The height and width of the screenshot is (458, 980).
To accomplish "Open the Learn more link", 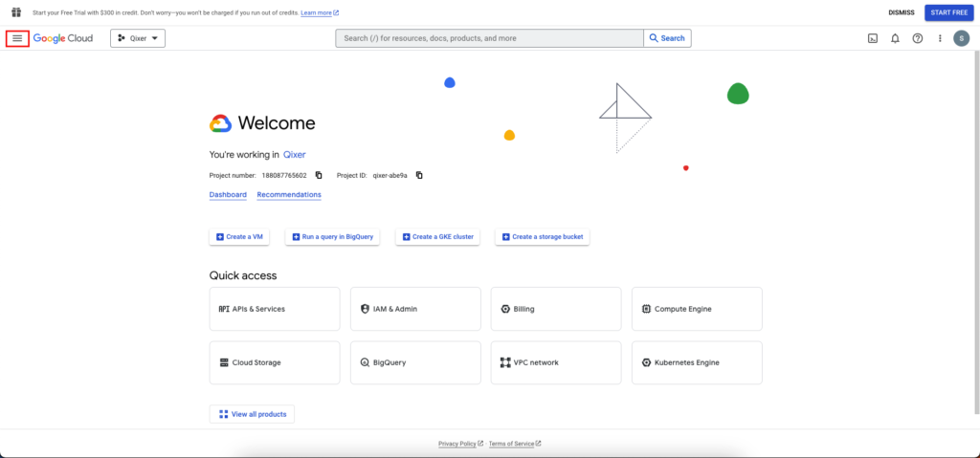I will 320,12.
